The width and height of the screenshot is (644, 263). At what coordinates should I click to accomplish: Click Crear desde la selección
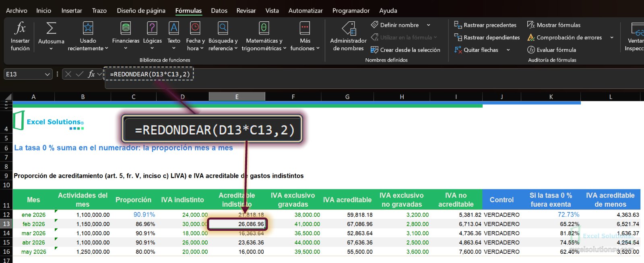405,50
